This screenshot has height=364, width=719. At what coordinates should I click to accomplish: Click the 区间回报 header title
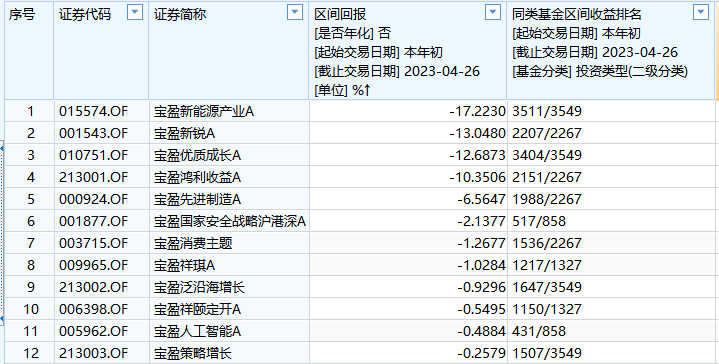tap(340, 15)
